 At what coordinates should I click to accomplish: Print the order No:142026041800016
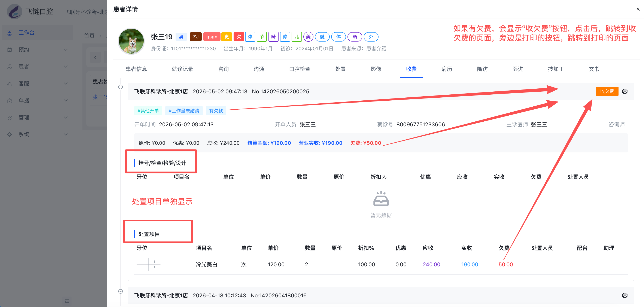tap(625, 295)
